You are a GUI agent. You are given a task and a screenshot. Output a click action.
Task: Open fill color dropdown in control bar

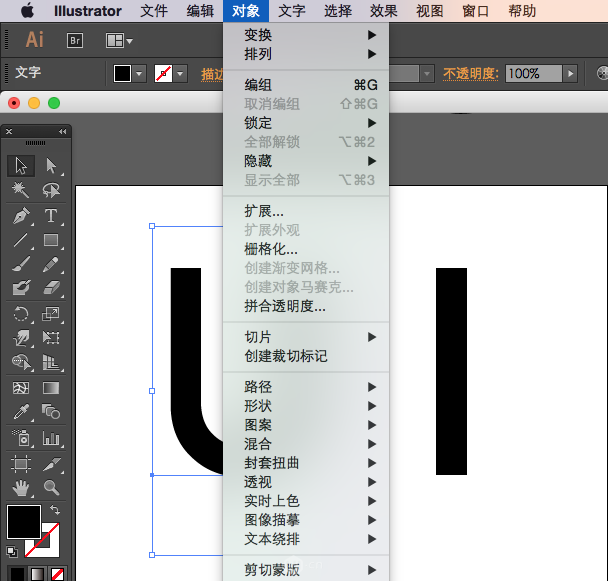tap(139, 73)
